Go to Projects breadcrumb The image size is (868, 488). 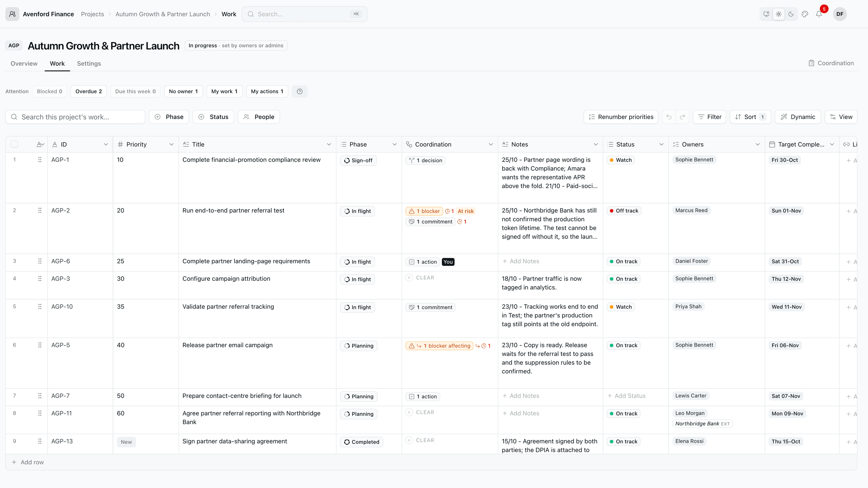coord(92,14)
